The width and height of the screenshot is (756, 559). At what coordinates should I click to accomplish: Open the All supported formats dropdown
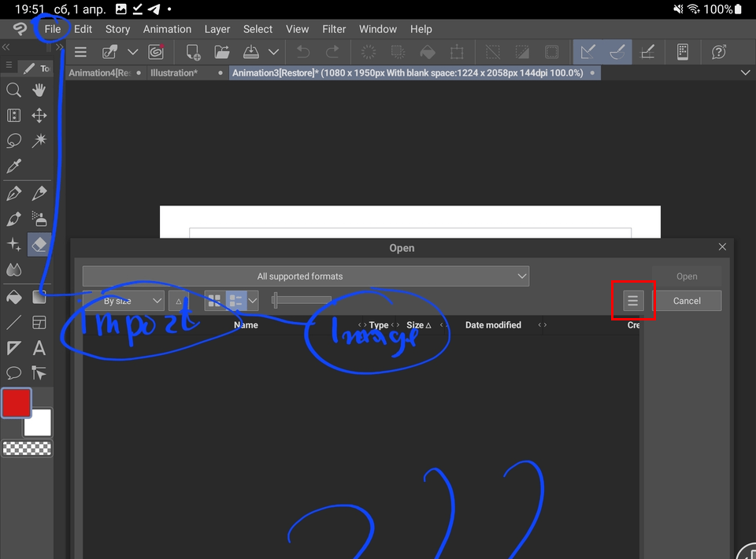(306, 276)
